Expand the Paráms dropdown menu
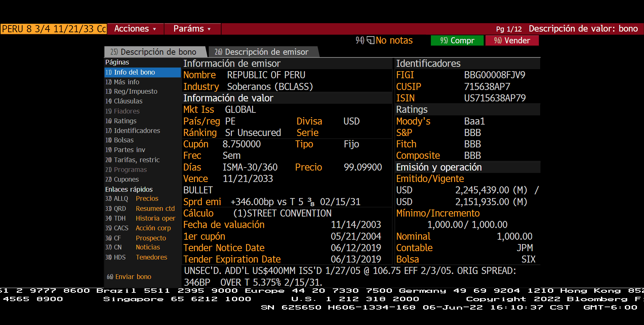The width and height of the screenshot is (644, 325). [192, 29]
